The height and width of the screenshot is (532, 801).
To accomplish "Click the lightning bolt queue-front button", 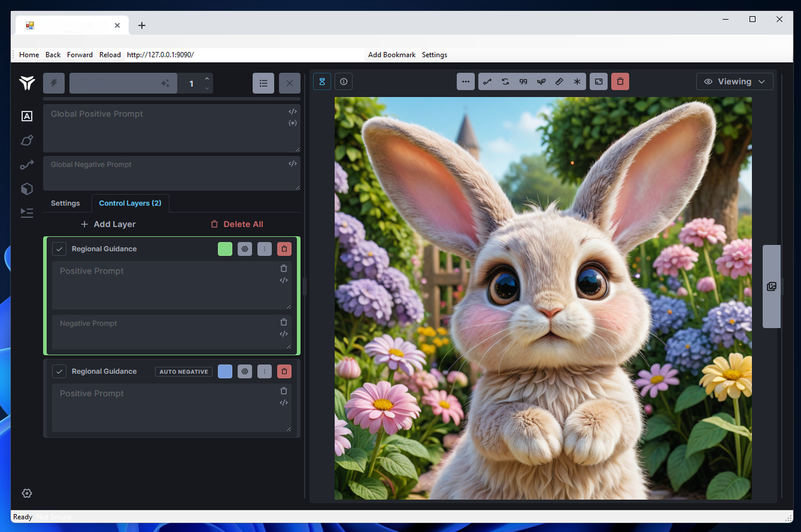I will point(54,83).
